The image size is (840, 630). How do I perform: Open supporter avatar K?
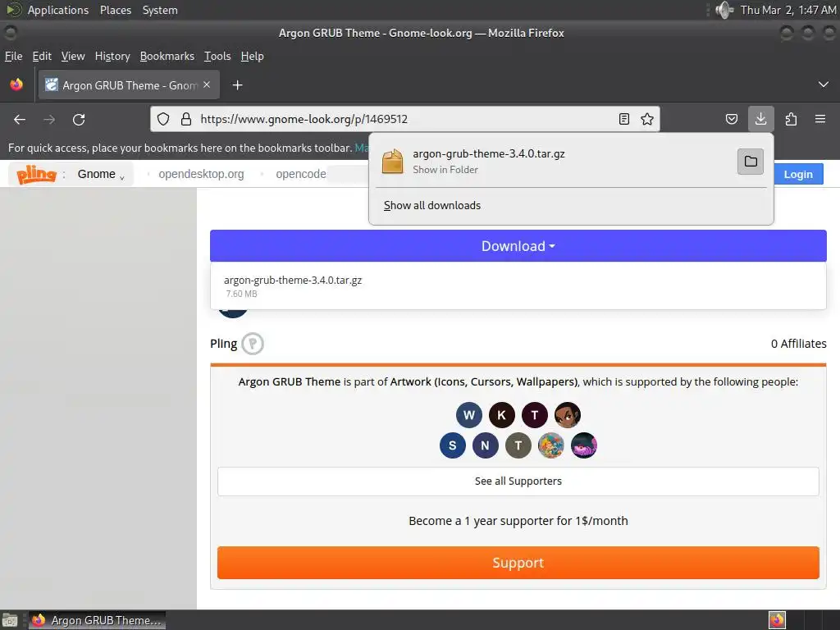[501, 415]
